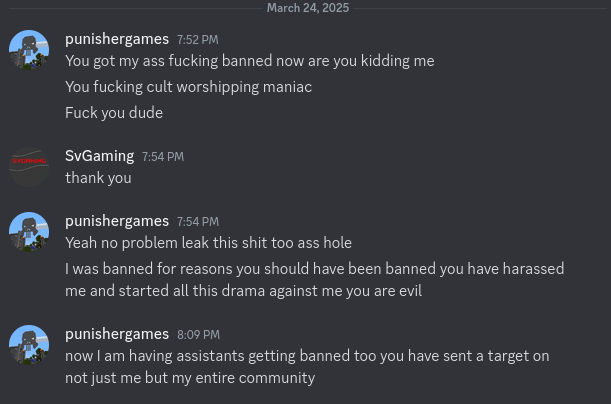
Task: Open punishergames username at 7:54 PM
Action: click(x=117, y=221)
